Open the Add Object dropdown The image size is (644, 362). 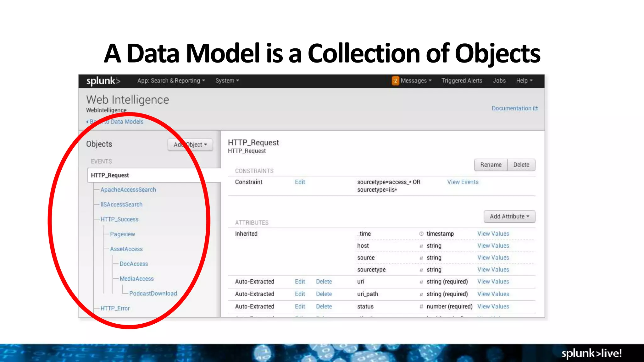point(190,145)
